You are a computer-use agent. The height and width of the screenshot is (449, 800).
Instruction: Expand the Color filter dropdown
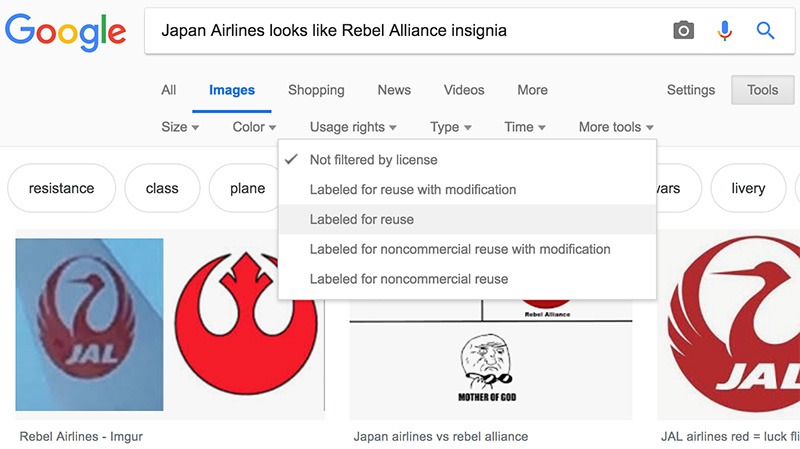click(x=254, y=127)
